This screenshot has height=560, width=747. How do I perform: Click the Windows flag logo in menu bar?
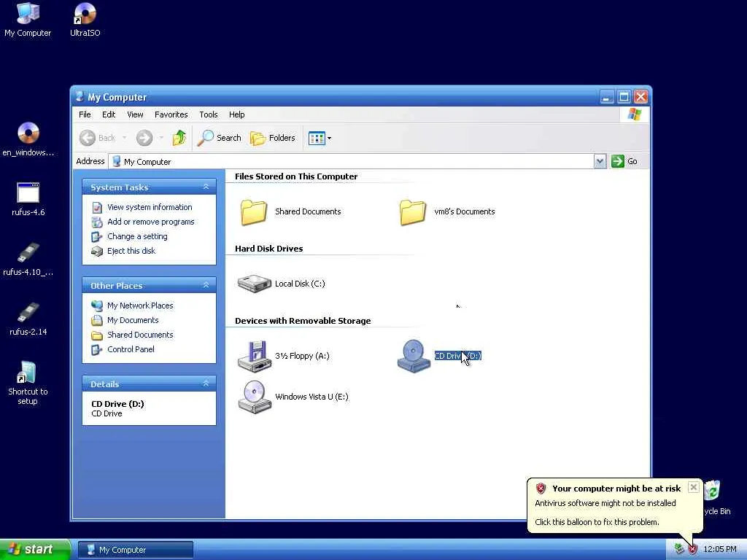click(x=635, y=114)
